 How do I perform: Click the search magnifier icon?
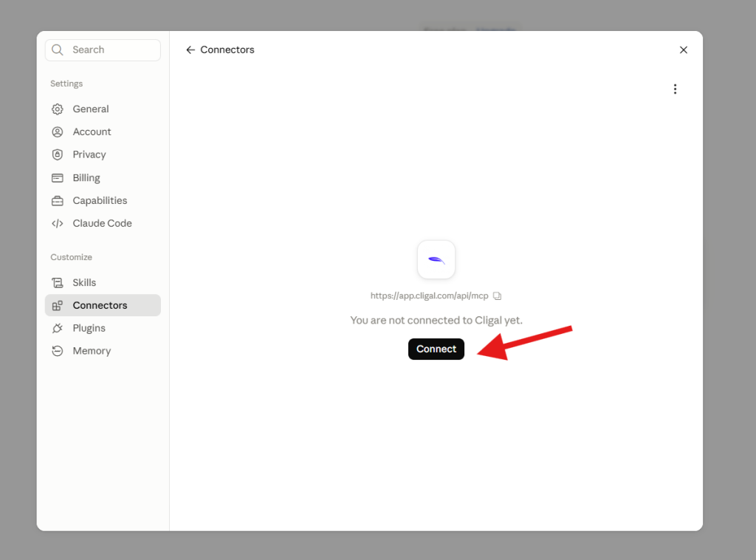(x=58, y=49)
